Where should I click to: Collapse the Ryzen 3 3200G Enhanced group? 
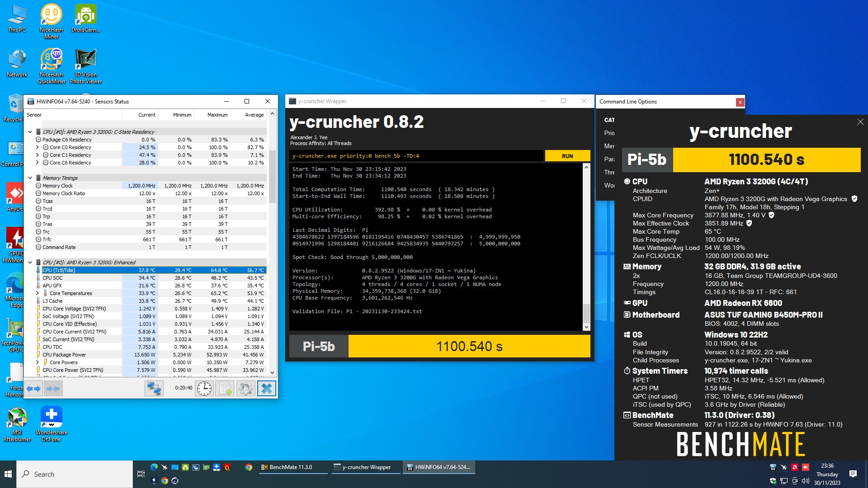(30, 263)
